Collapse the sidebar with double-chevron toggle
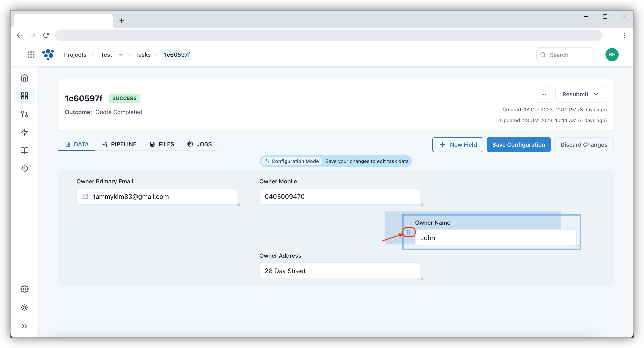The image size is (644, 348). pos(24,326)
